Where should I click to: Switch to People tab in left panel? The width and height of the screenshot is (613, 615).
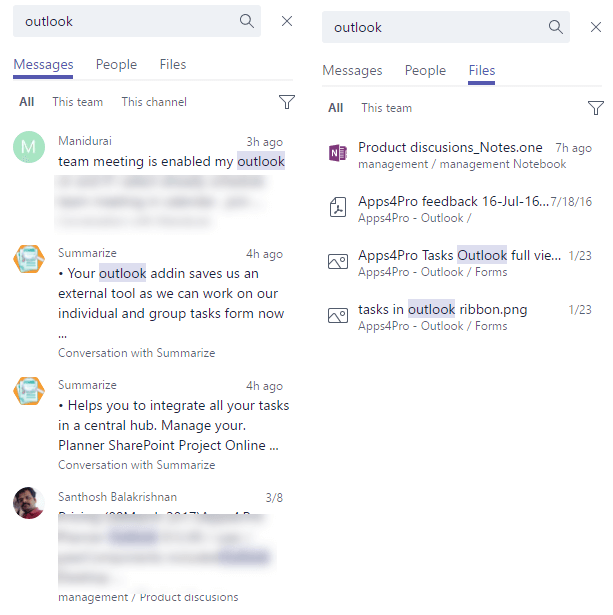(116, 65)
